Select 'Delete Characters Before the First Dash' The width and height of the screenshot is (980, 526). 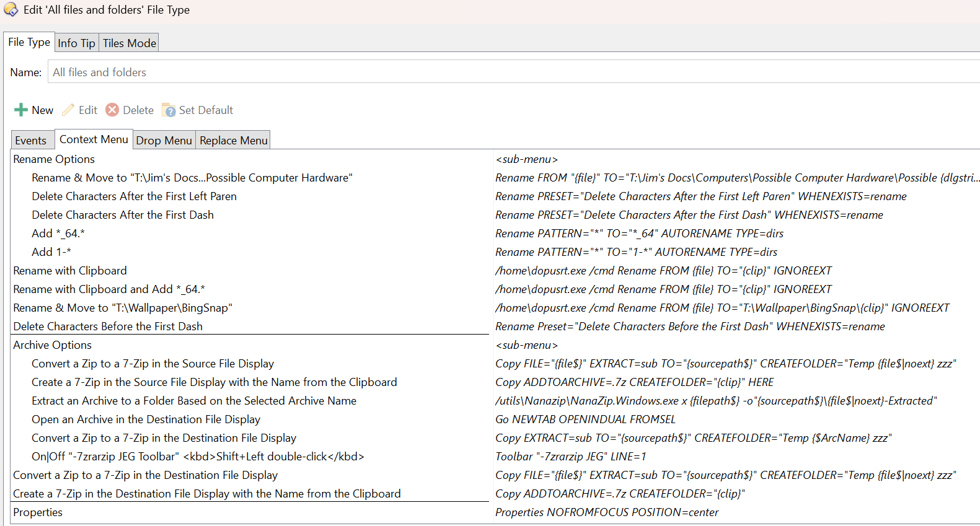click(108, 327)
